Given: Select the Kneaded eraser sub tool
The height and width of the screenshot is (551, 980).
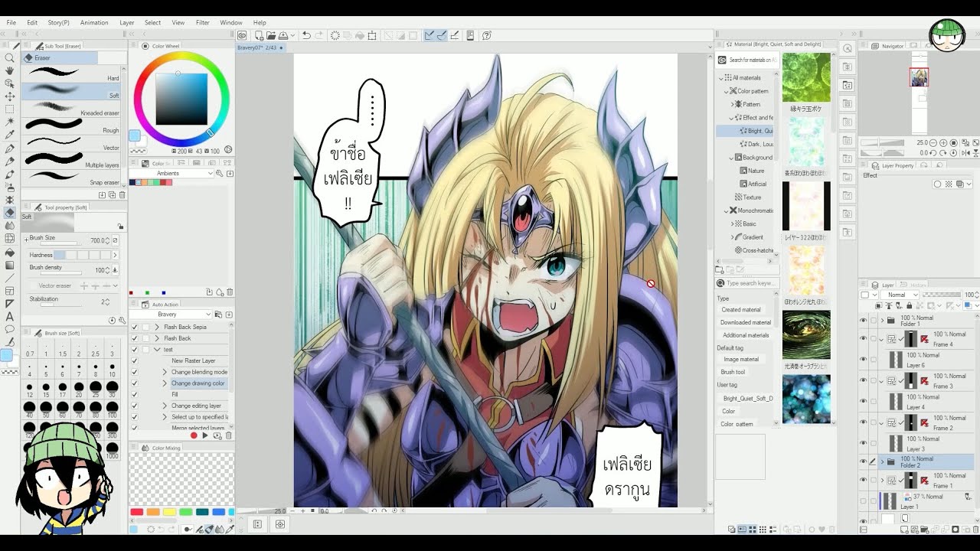Looking at the screenshot, I should point(70,109).
